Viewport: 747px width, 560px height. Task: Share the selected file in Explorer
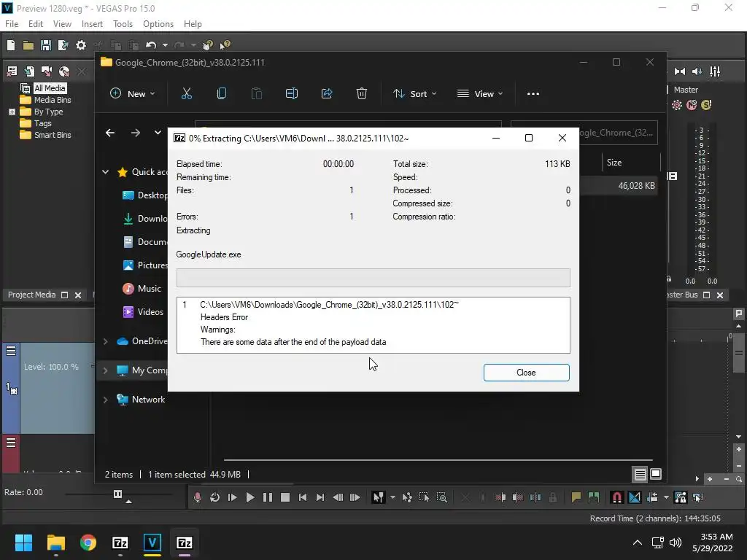pos(327,94)
